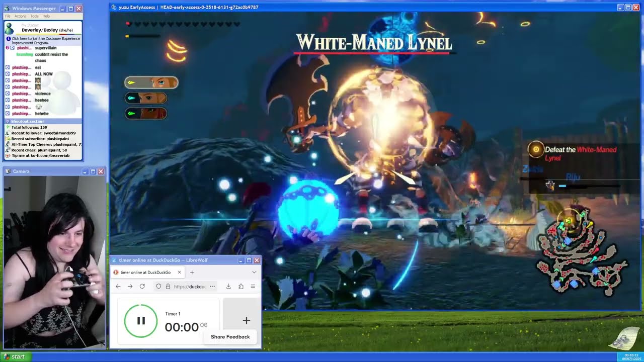Click the ko-fi heart icon in Messenger
644x362 pixels.
coord(8,155)
